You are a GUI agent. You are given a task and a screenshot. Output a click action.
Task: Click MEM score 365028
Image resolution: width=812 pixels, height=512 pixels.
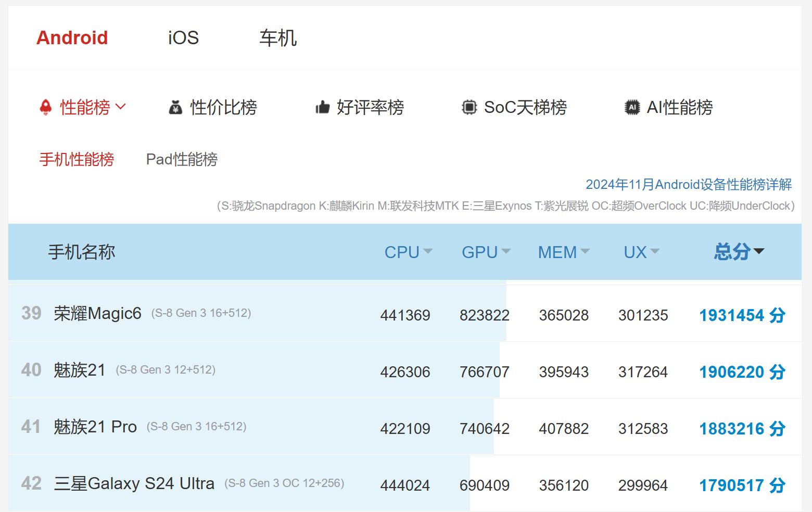(x=564, y=315)
